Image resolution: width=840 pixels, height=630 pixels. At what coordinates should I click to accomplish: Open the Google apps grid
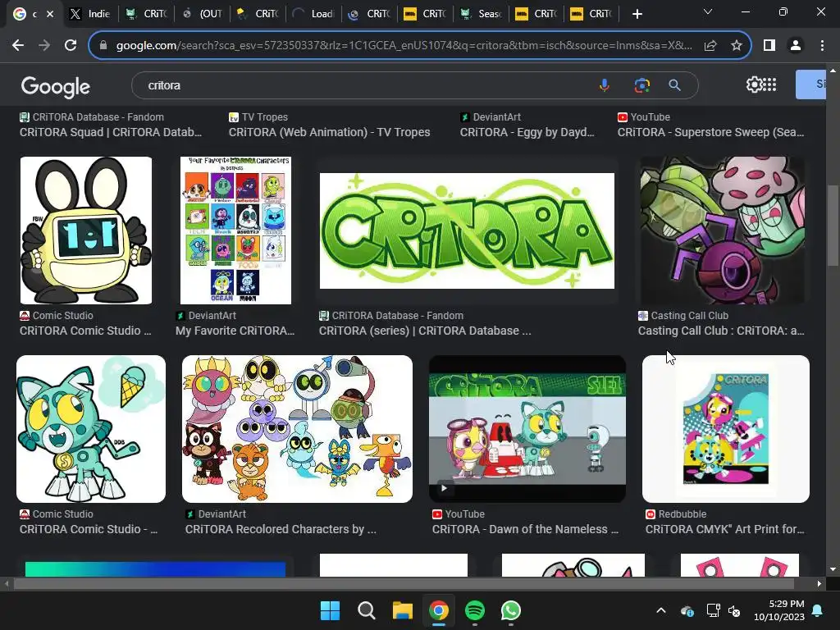coord(769,84)
